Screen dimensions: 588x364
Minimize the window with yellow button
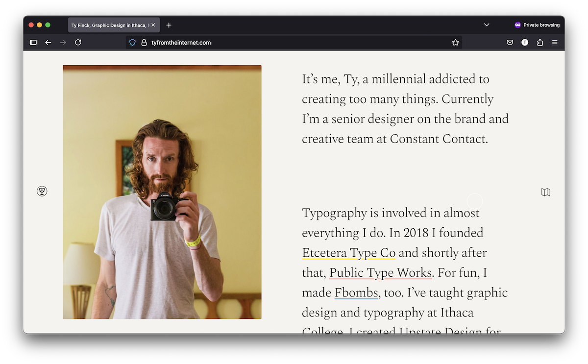40,25
